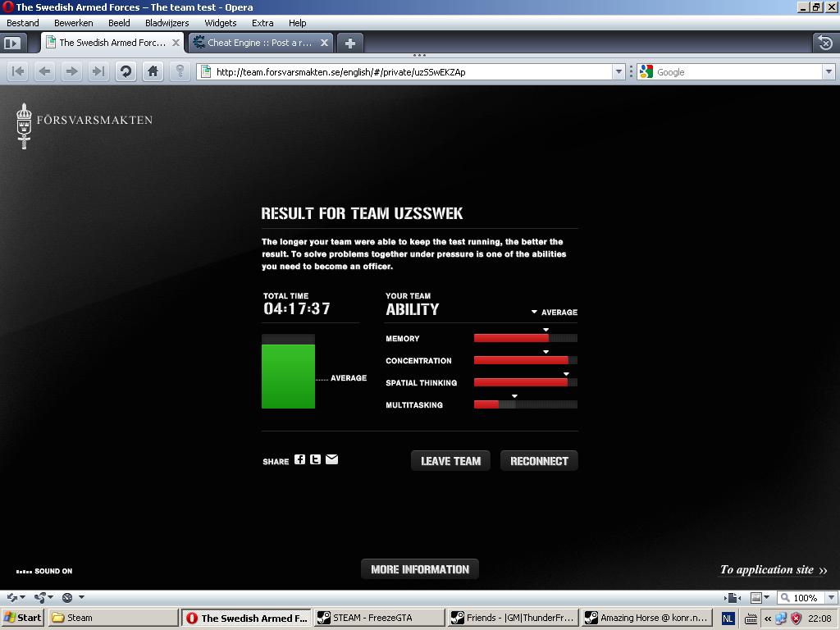This screenshot has width=840, height=630.
Task: Open the Beeld menu
Action: pos(119,23)
